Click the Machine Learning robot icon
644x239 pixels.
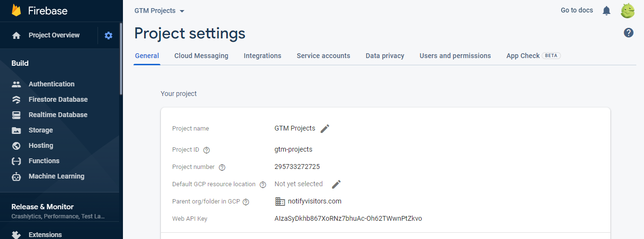(16, 176)
